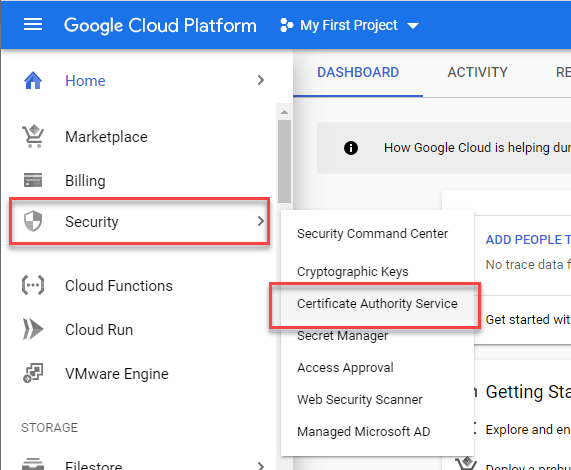Click the project hexagon dots icon
This screenshot has width=571, height=470.
(286, 25)
